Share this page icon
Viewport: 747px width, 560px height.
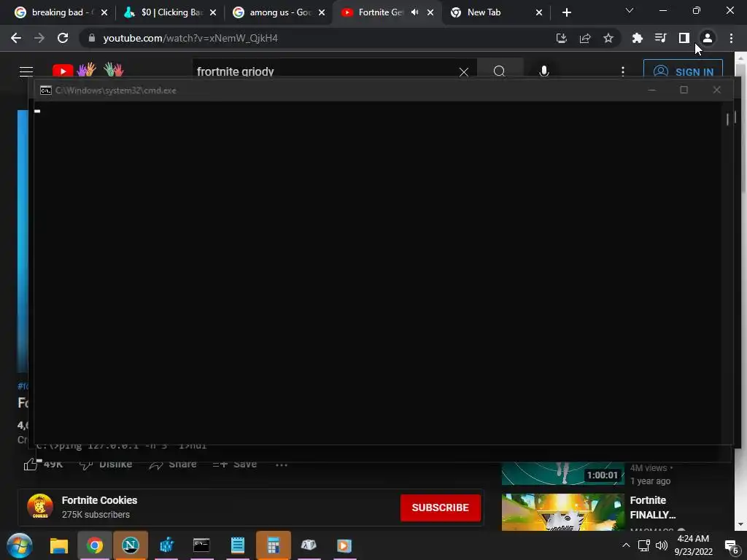tap(585, 38)
